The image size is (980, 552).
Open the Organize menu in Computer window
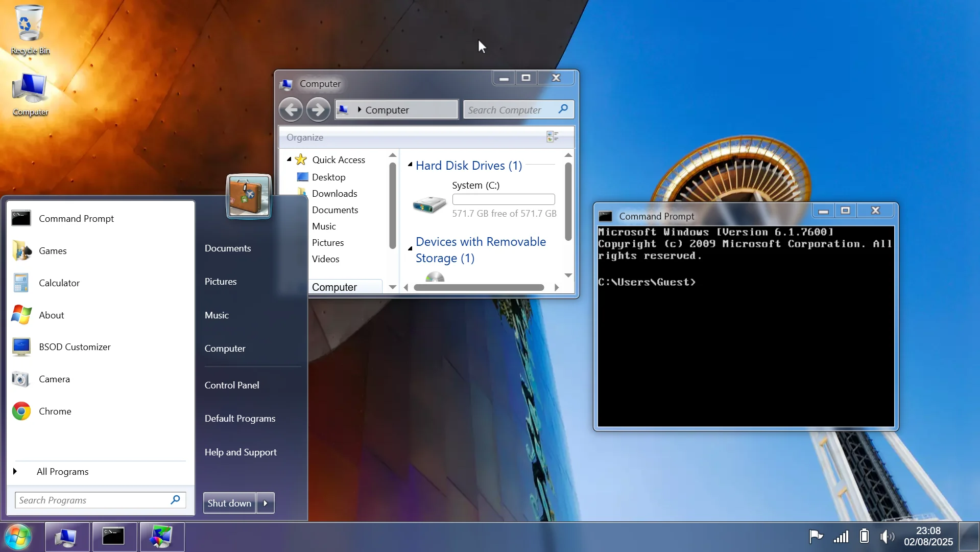(305, 137)
